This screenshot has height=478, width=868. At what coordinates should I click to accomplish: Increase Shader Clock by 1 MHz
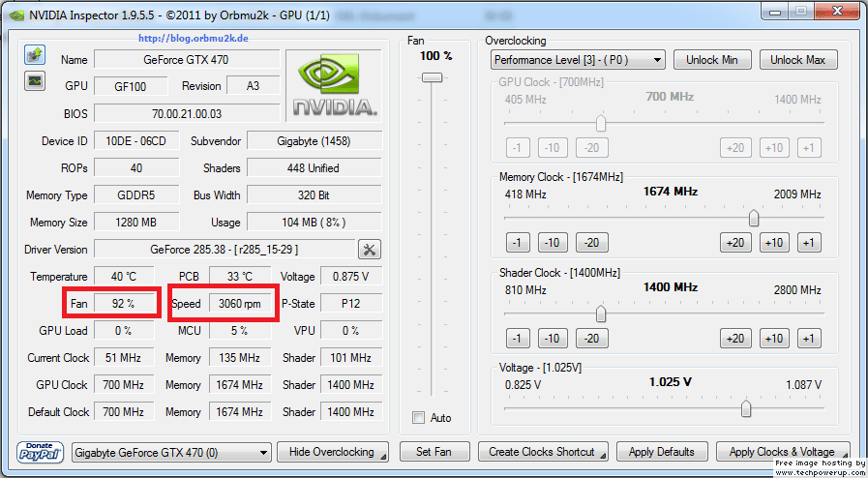coord(809,338)
